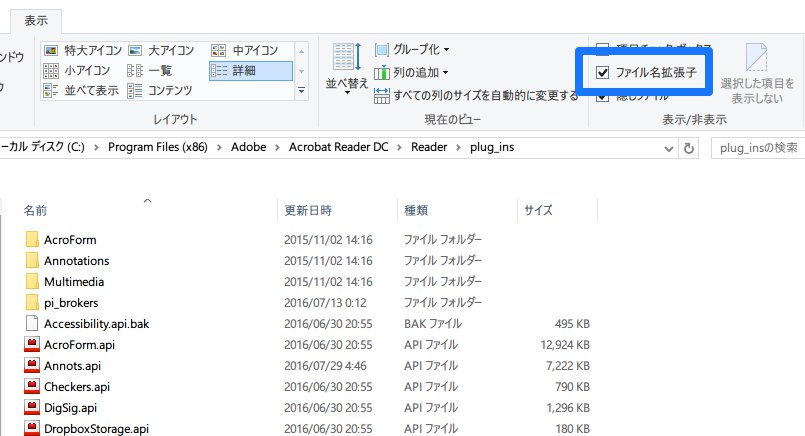Select the 小アイコン layout
Viewport: 805px width, 436px height.
coord(77,70)
